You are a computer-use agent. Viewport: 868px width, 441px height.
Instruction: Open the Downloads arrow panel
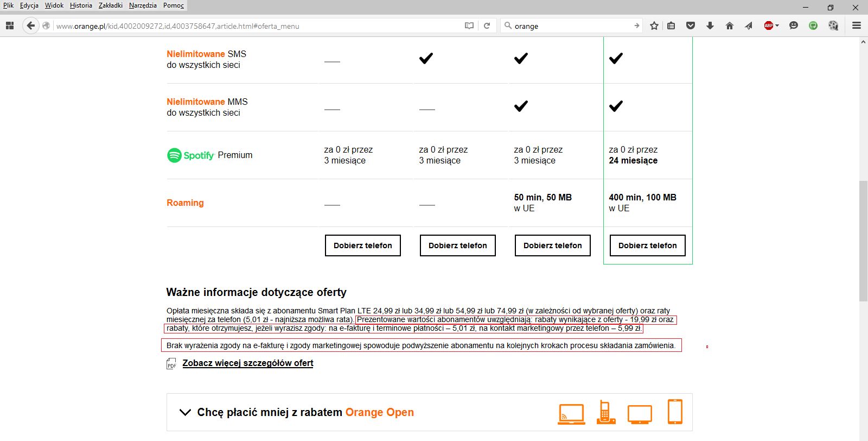point(710,26)
